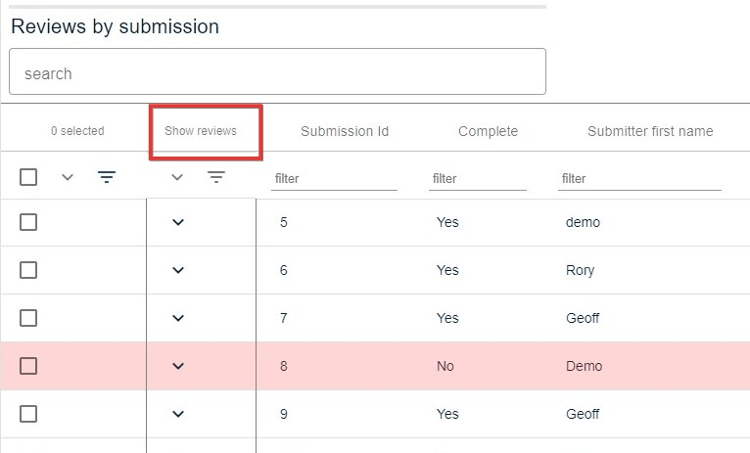Toggle the select-all checkbox in header row
750x453 pixels.
pos(29,177)
